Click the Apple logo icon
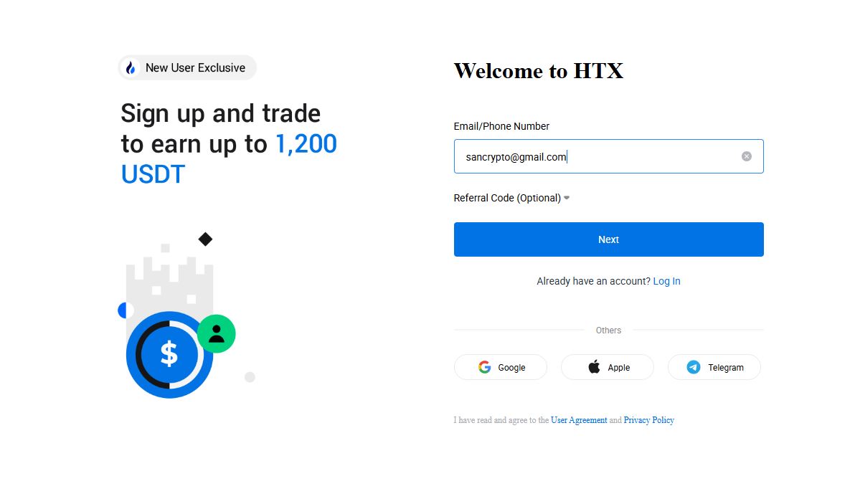This screenshot has width=855, height=504. point(594,366)
